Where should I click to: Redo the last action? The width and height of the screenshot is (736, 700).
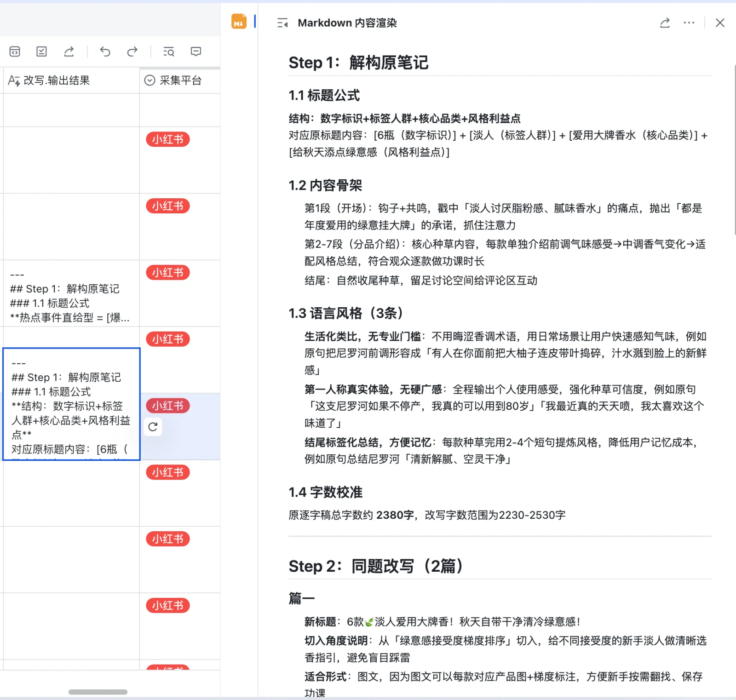pos(132,52)
